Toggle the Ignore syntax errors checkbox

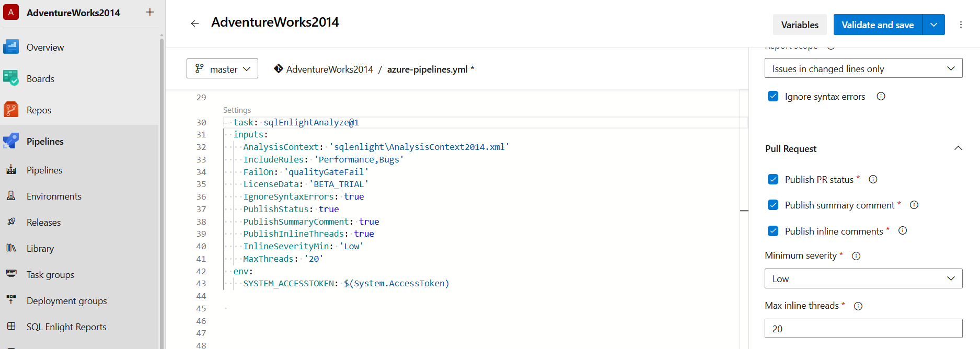pos(773,96)
